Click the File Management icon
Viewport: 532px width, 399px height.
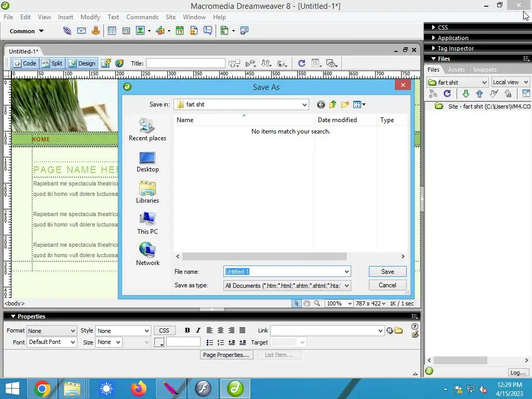[265, 63]
